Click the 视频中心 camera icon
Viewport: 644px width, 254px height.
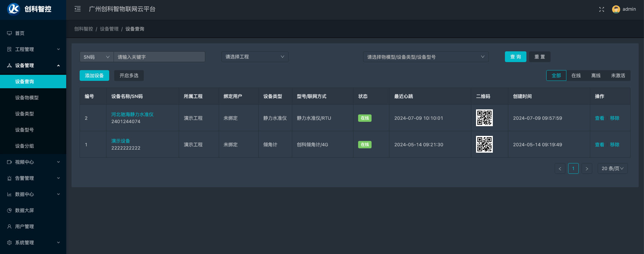tap(9, 162)
